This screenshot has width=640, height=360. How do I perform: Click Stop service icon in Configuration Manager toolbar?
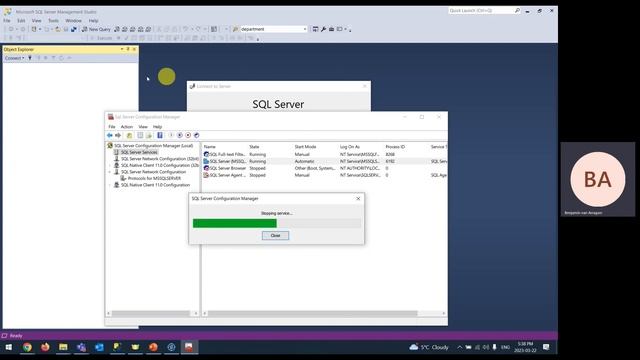(188, 135)
